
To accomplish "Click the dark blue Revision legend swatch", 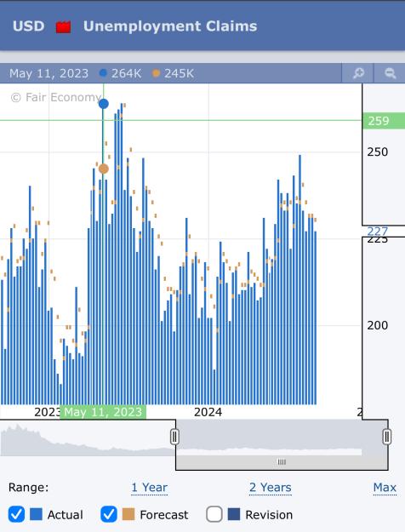I will click(234, 514).
